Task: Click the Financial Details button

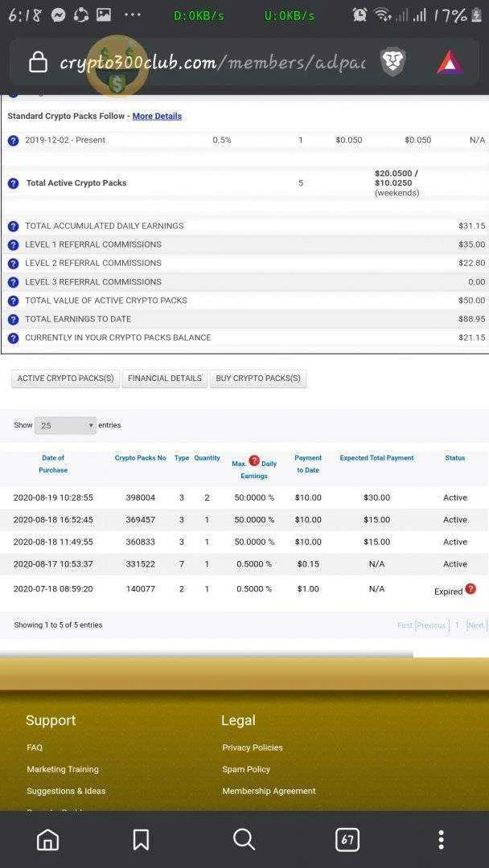Action: pos(165,379)
